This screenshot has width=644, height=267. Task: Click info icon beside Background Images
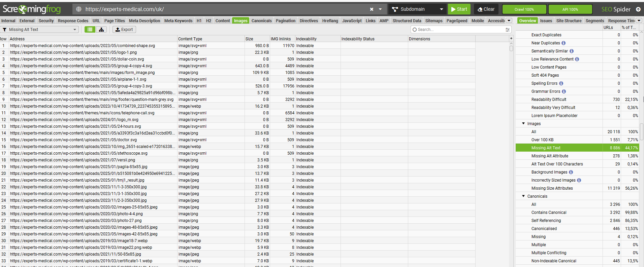coord(571,172)
